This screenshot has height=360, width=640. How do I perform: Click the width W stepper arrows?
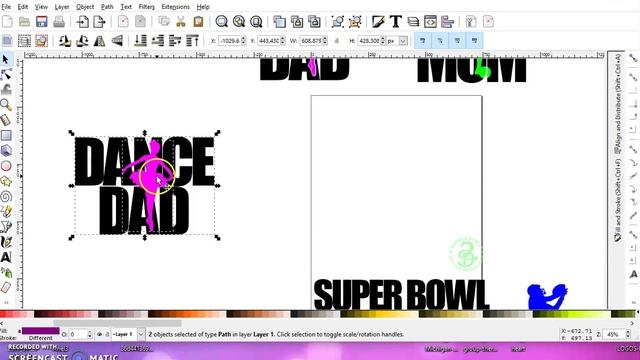[325, 41]
